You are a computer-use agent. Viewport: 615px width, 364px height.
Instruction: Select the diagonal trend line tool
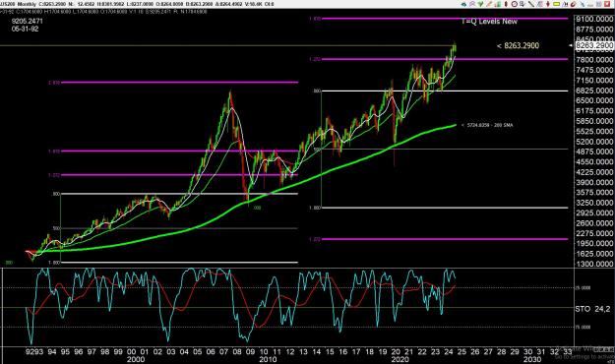pyautogui.click(x=531, y=4)
